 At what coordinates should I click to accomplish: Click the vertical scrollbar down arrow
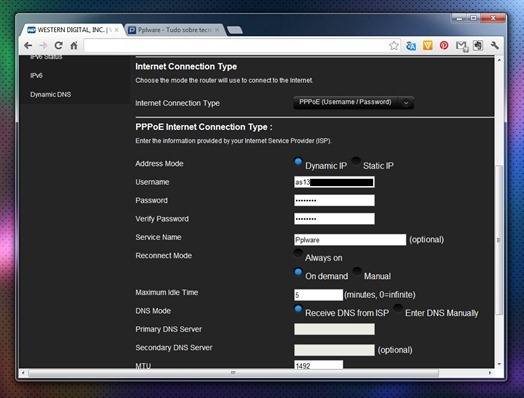(499, 364)
